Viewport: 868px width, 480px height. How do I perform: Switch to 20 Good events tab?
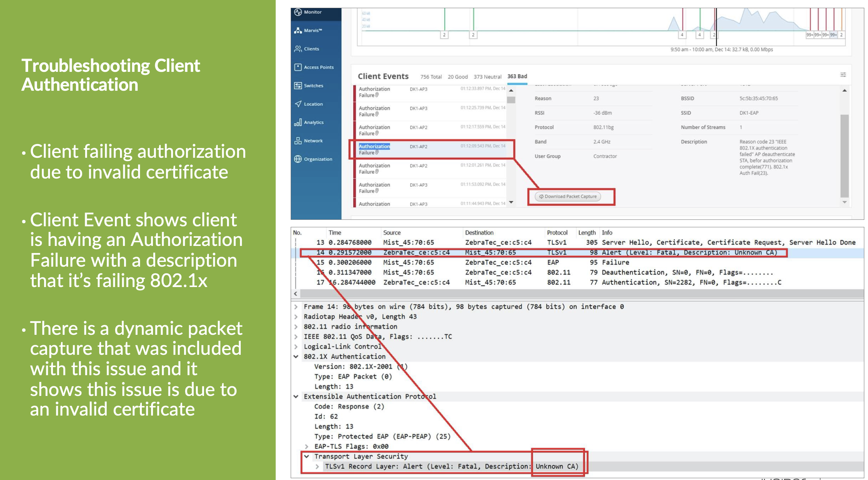(x=458, y=77)
